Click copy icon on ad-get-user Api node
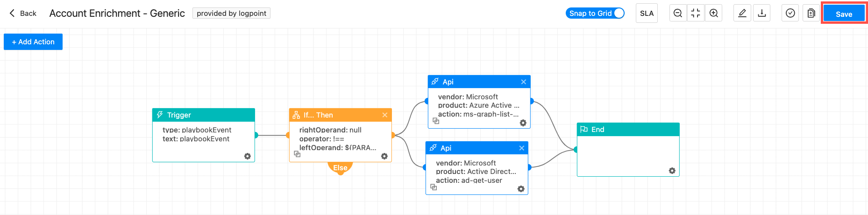 click(434, 187)
